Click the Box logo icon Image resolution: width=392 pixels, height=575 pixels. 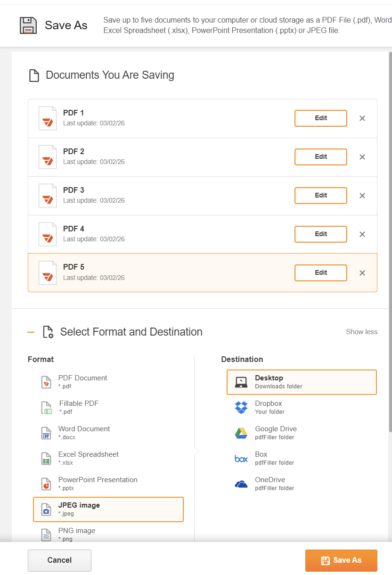[x=241, y=459]
